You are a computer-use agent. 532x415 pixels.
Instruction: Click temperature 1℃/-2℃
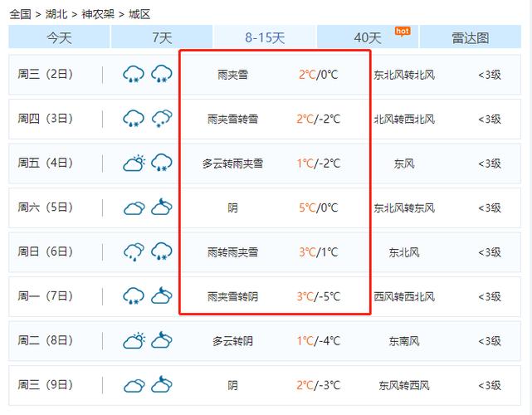click(x=318, y=164)
